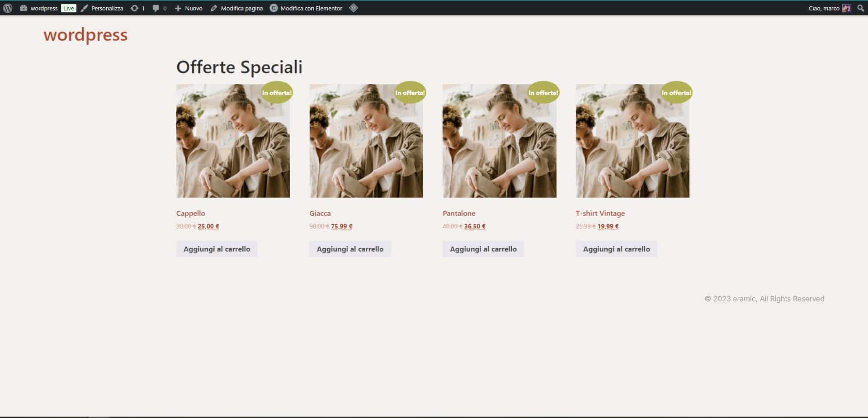The height and width of the screenshot is (418, 868).
Task: Click the In offerta! badge on Pantalone
Action: (543, 92)
